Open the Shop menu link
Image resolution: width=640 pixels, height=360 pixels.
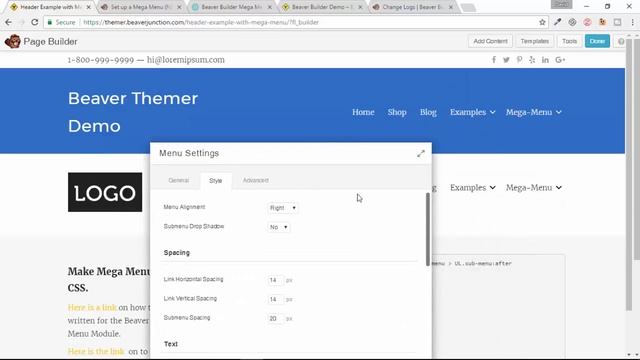[x=397, y=112]
